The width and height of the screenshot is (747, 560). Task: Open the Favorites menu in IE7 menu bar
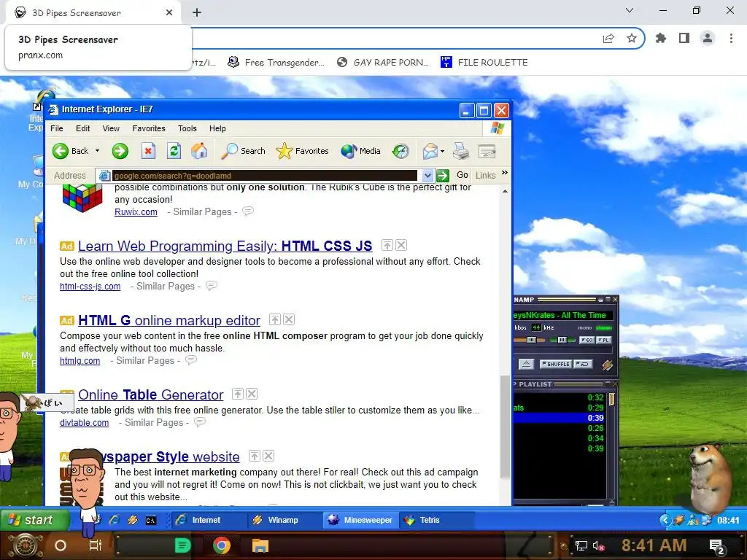click(x=149, y=128)
